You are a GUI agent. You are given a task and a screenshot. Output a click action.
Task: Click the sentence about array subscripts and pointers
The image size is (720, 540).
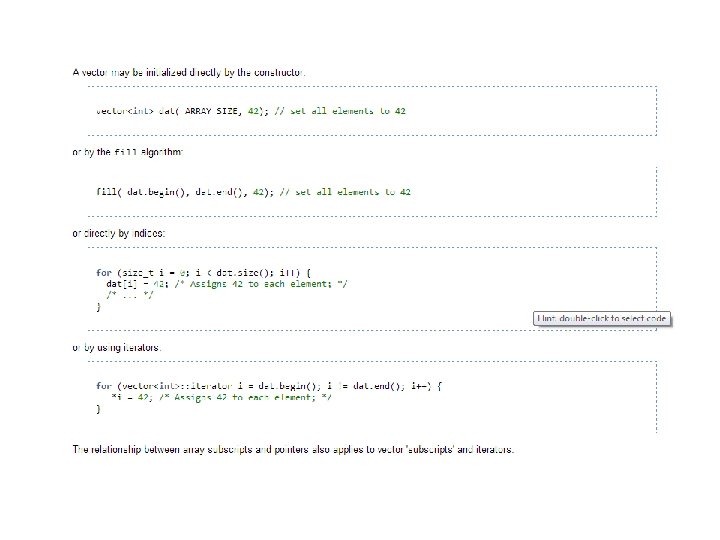pyautogui.click(x=293, y=450)
